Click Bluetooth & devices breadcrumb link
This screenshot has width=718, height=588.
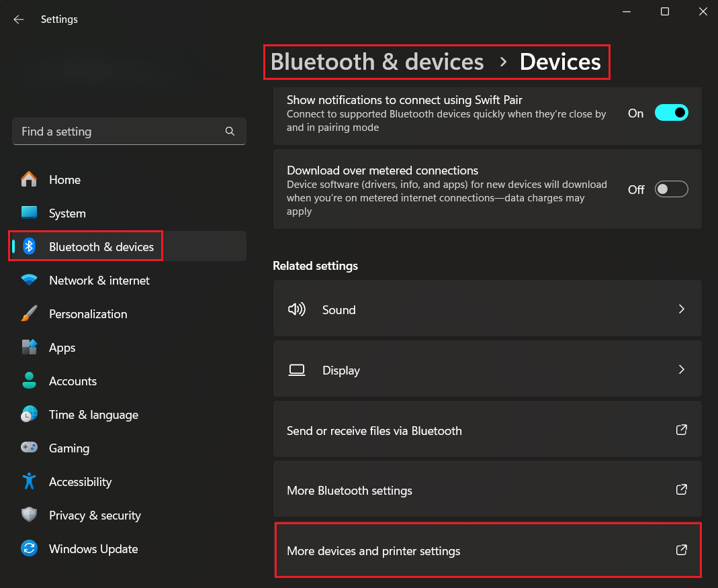point(377,62)
